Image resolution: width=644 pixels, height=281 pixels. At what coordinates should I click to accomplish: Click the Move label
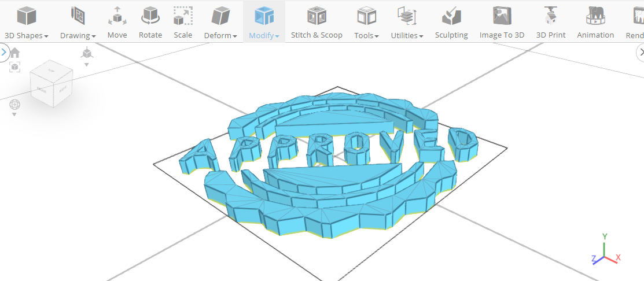click(x=117, y=35)
